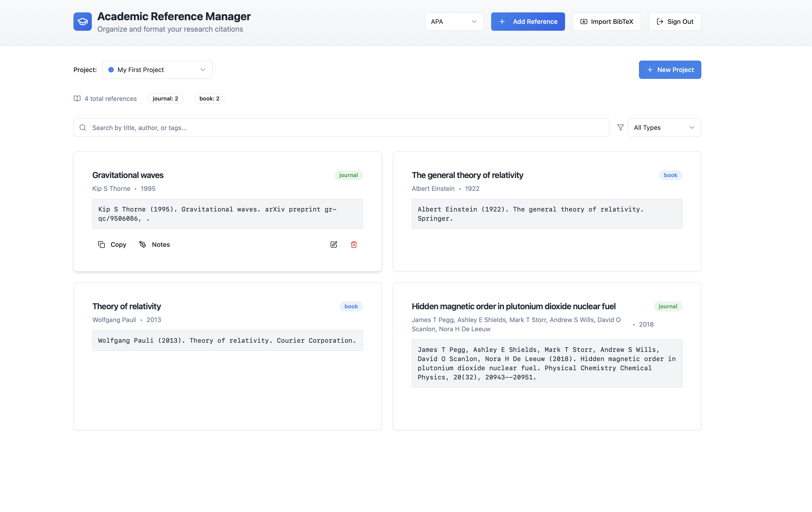Click the journal tag on plutonium dioxide reference

click(x=668, y=306)
